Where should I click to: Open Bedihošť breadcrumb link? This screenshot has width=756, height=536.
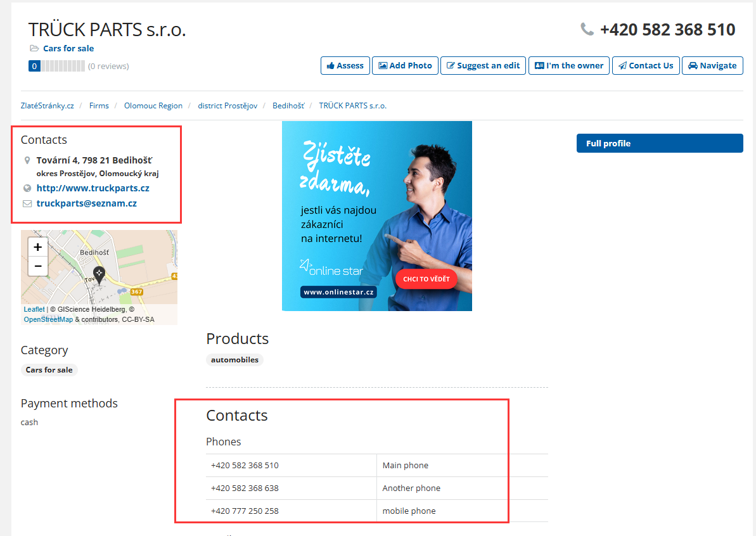(288, 106)
